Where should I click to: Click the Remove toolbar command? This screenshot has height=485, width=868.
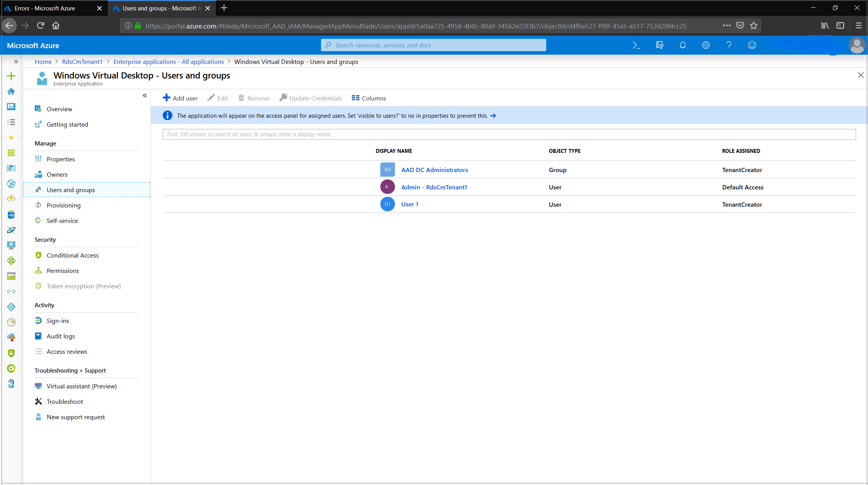(254, 98)
